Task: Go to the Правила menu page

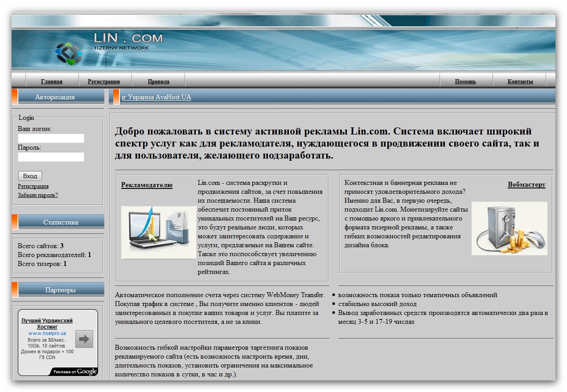Action: click(159, 82)
